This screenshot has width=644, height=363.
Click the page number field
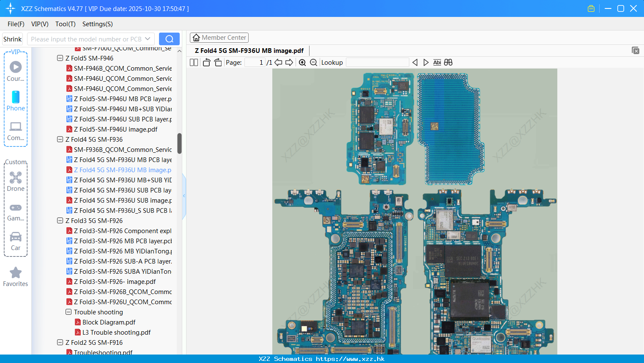click(x=255, y=63)
